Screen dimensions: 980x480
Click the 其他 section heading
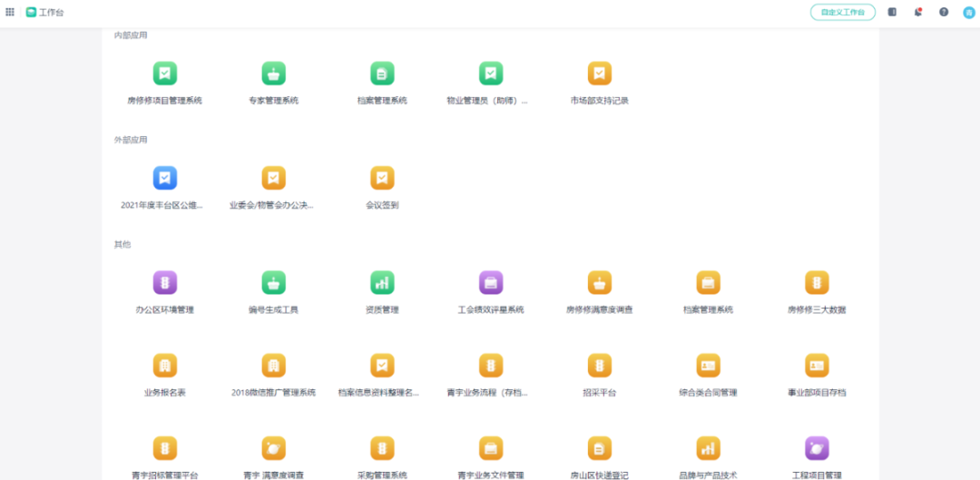[122, 244]
